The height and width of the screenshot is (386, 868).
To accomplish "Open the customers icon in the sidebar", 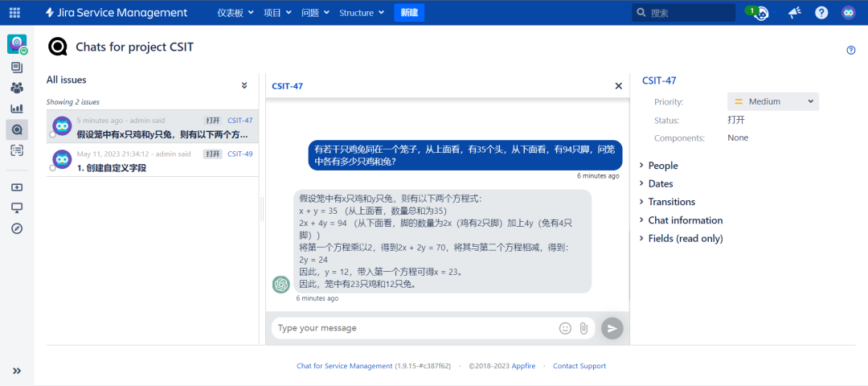I will pyautogui.click(x=17, y=88).
